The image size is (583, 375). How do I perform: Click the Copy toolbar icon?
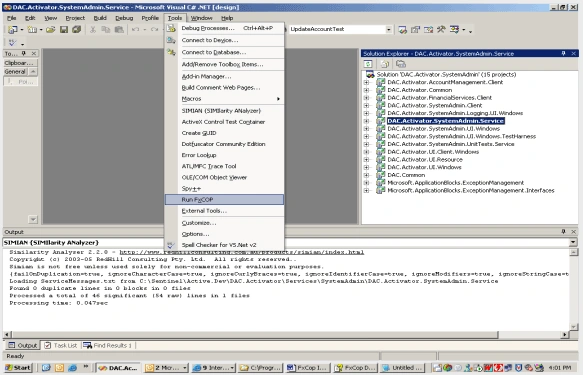pos(106,29)
